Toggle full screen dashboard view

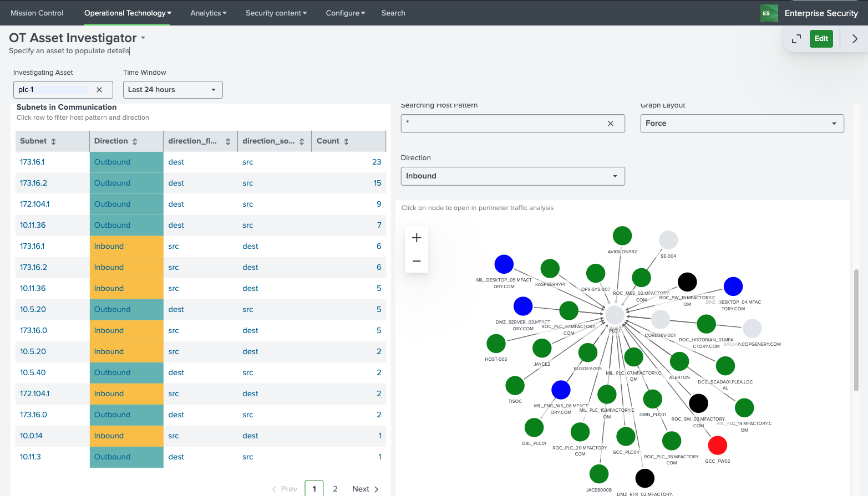pyautogui.click(x=796, y=39)
